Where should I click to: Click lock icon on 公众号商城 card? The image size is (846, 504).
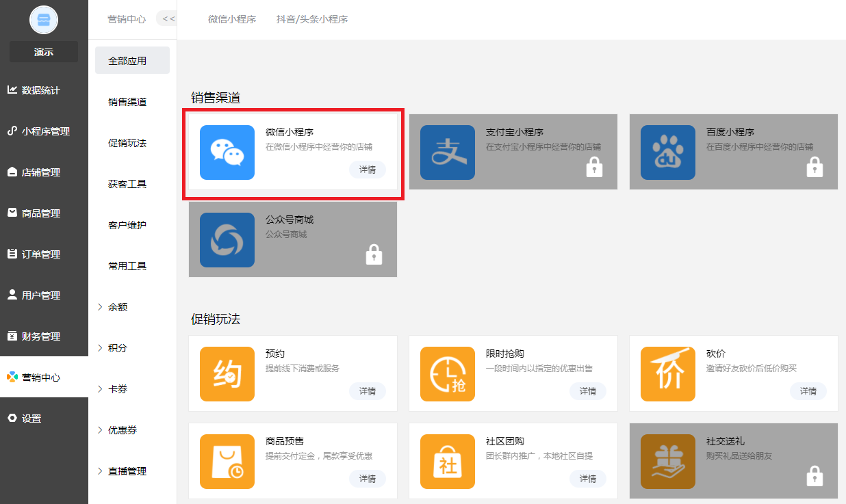tap(374, 254)
